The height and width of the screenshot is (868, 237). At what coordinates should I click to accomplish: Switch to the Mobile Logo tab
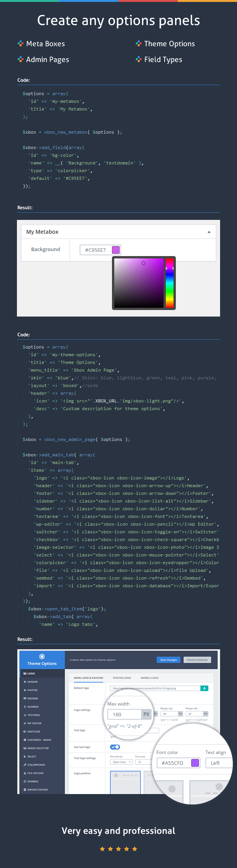click(x=149, y=678)
